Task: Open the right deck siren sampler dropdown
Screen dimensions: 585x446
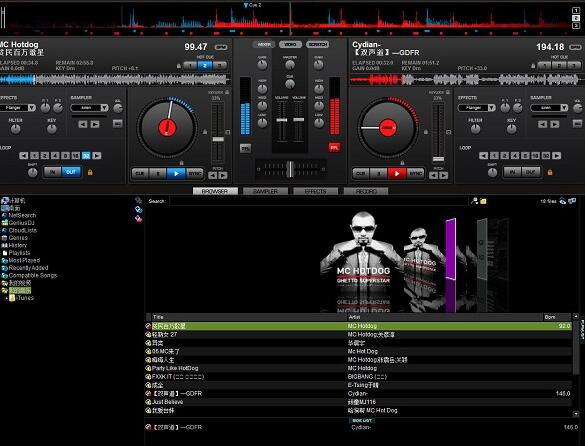Action: click(x=564, y=108)
